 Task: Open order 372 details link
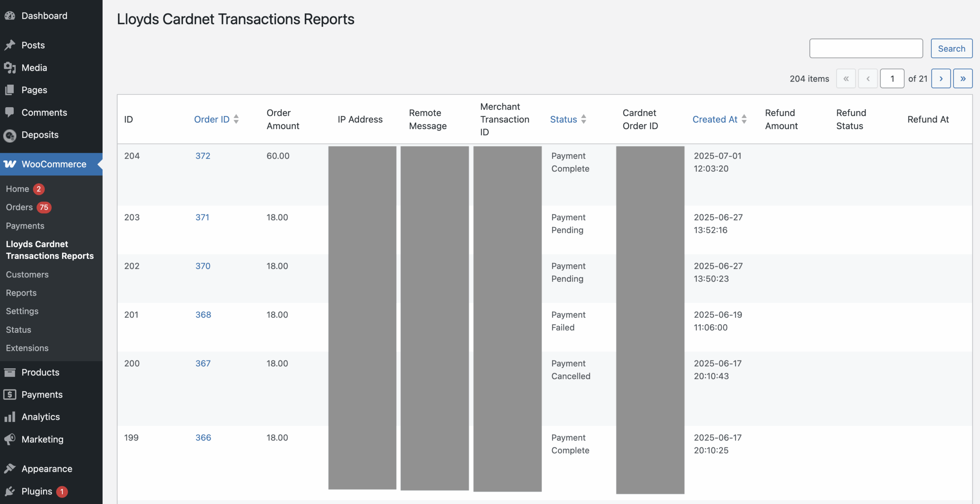(x=203, y=155)
